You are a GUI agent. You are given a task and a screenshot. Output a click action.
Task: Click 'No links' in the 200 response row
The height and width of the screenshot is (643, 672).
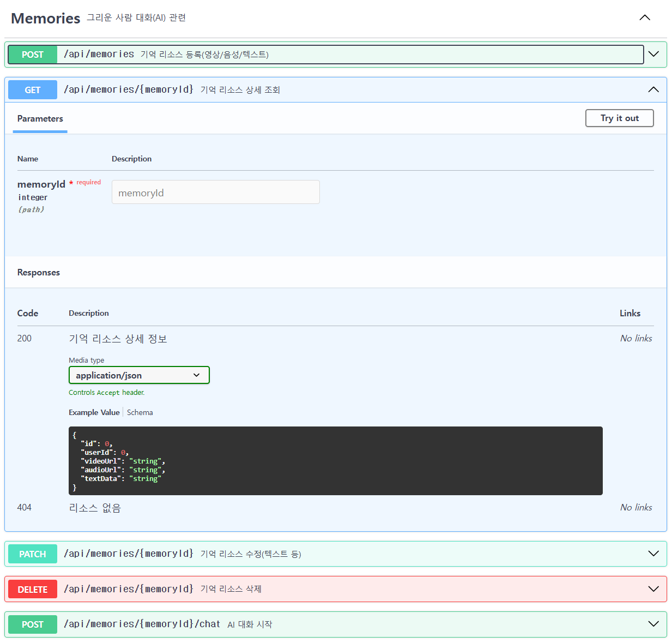coord(636,338)
